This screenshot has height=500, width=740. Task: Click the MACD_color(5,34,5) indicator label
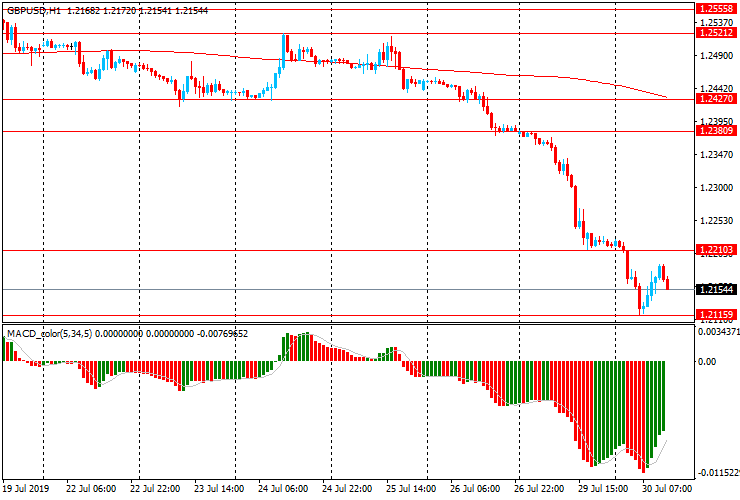[50, 334]
